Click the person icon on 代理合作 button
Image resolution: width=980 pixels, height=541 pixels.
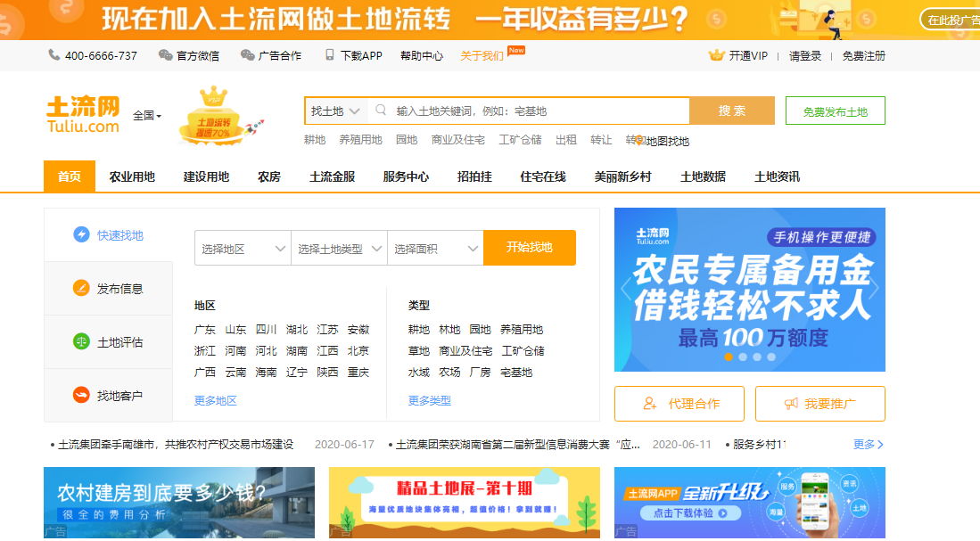tap(650, 404)
